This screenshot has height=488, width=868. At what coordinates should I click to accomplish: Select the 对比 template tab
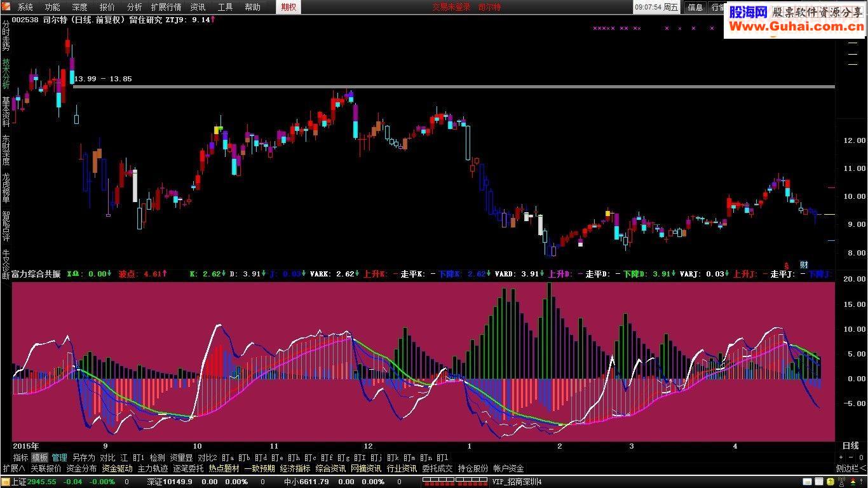point(107,457)
